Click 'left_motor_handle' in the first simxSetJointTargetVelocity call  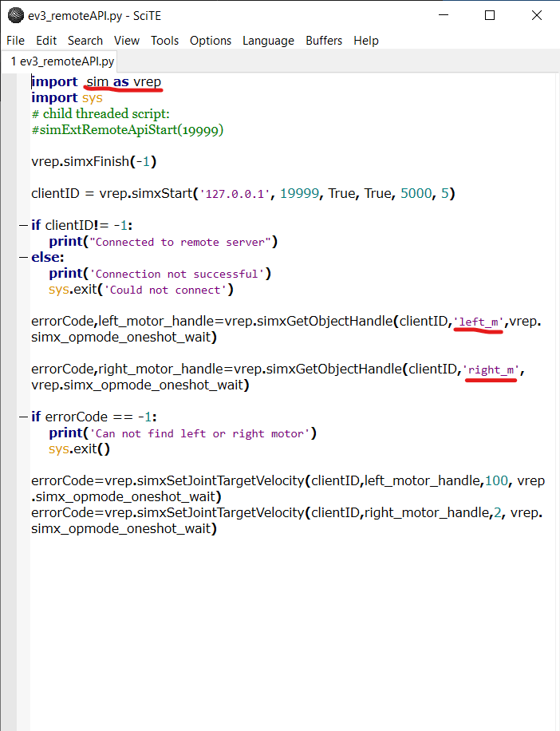click(423, 480)
